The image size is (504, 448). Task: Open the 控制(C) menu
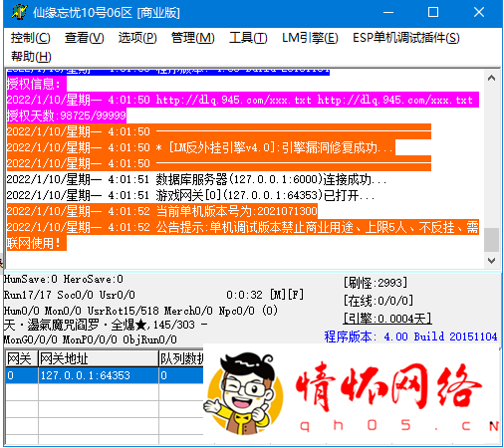[x=30, y=38]
